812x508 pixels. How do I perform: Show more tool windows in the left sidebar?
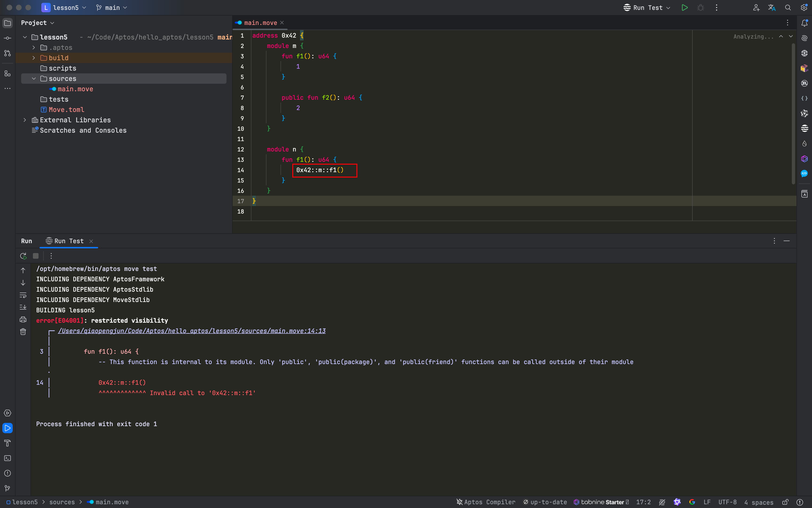(x=7, y=88)
